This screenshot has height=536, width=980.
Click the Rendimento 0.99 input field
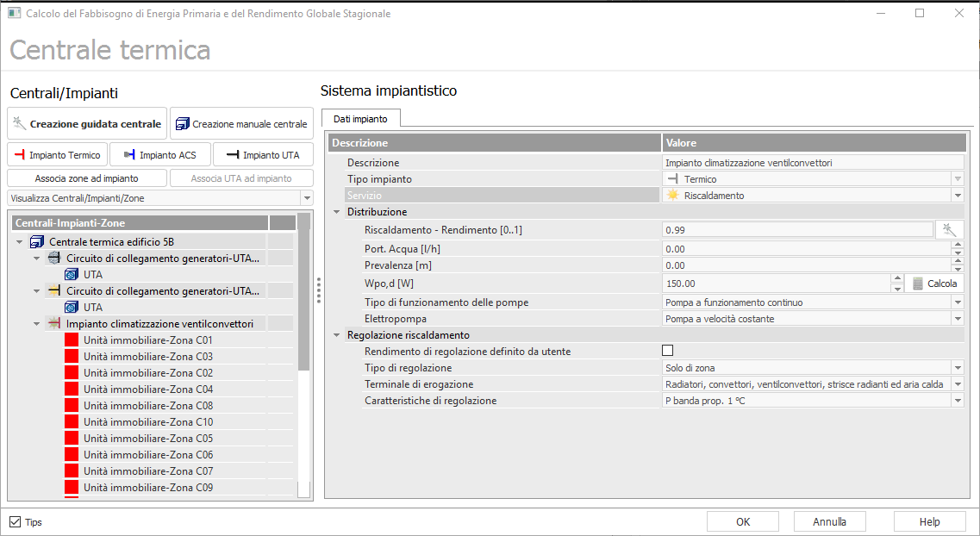797,230
